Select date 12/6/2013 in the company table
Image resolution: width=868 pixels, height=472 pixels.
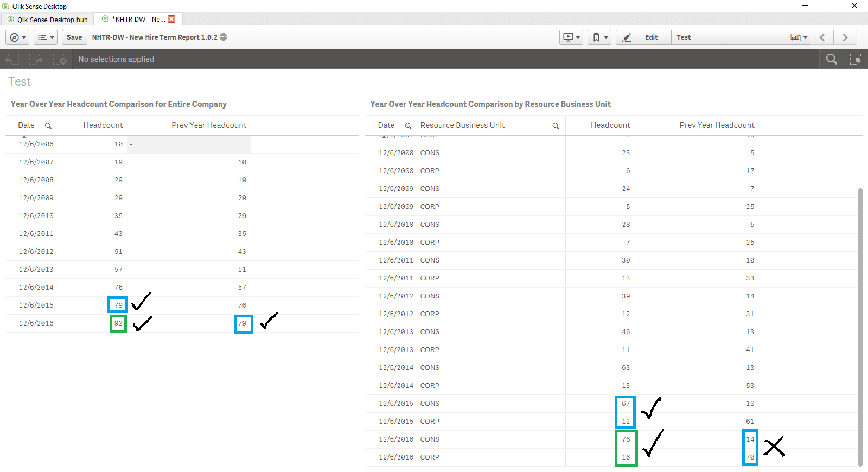point(36,270)
